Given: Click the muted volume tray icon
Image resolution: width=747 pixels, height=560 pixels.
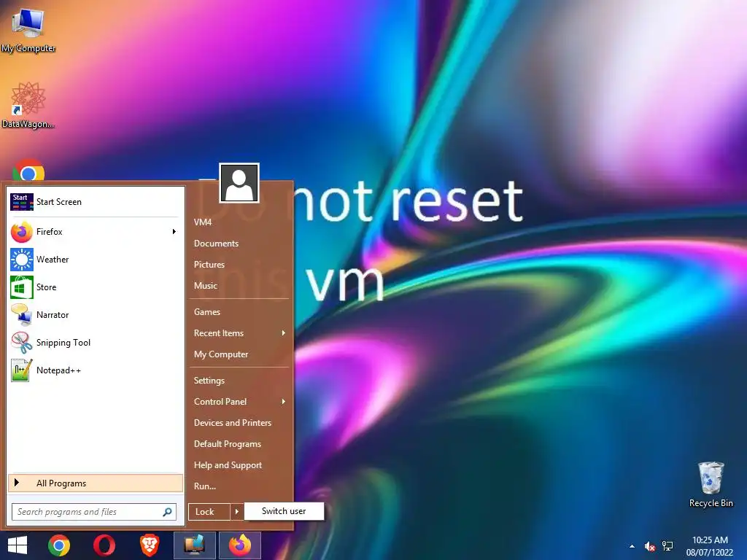Looking at the screenshot, I should click(650, 547).
